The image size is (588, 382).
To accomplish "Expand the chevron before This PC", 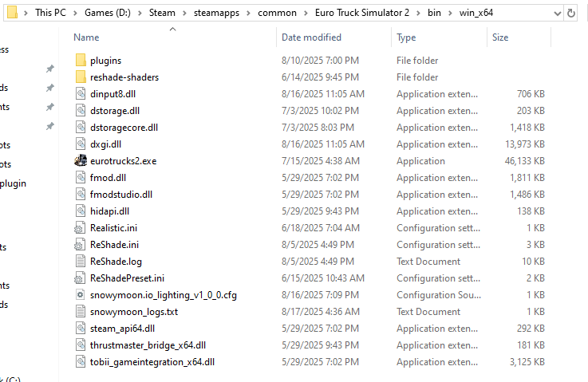I will [x=26, y=13].
